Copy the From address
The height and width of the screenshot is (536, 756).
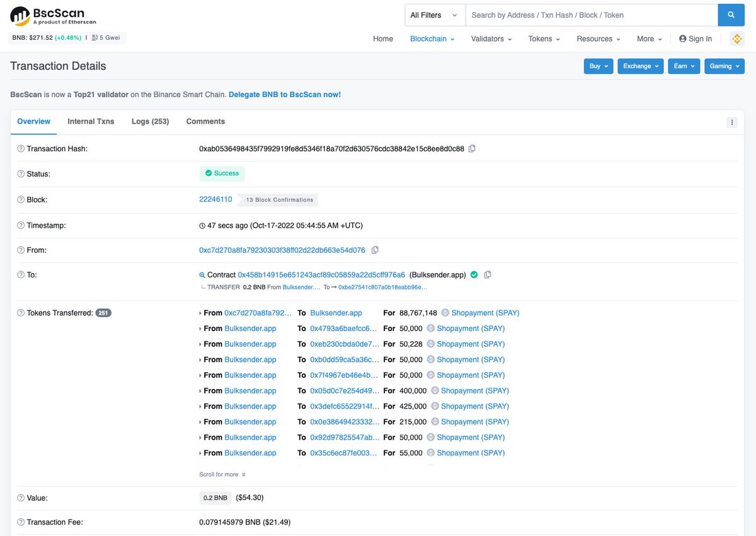(375, 250)
